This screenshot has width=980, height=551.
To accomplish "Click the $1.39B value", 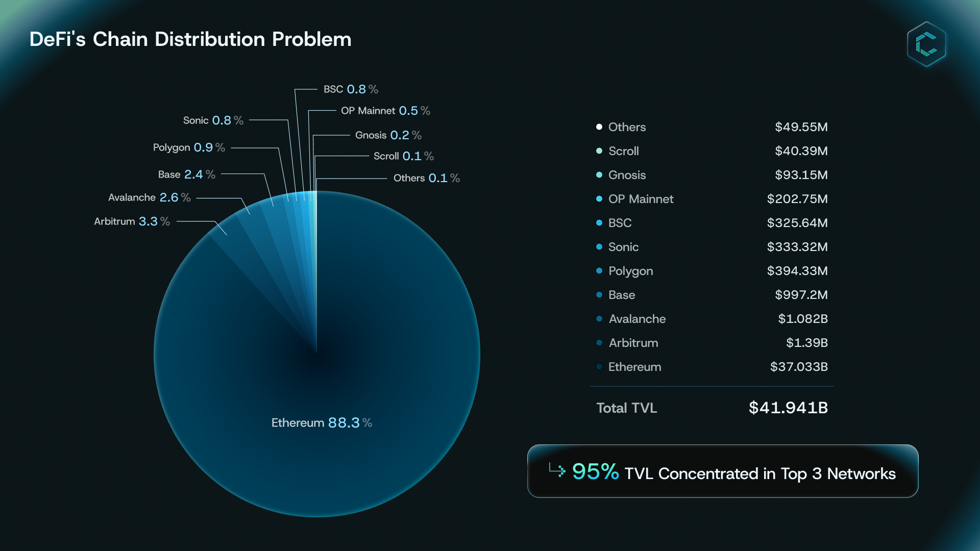I will (x=806, y=342).
